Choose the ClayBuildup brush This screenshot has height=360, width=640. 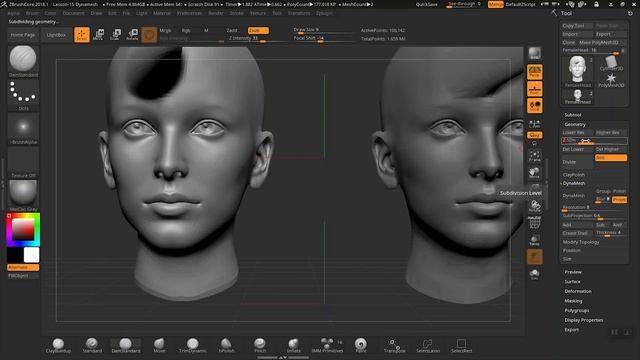pos(58,345)
